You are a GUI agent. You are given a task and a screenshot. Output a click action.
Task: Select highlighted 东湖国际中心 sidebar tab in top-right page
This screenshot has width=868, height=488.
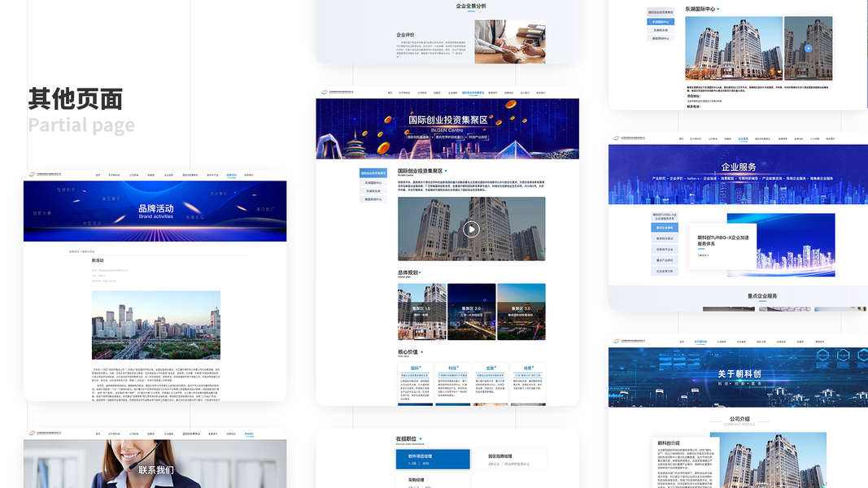coord(661,22)
